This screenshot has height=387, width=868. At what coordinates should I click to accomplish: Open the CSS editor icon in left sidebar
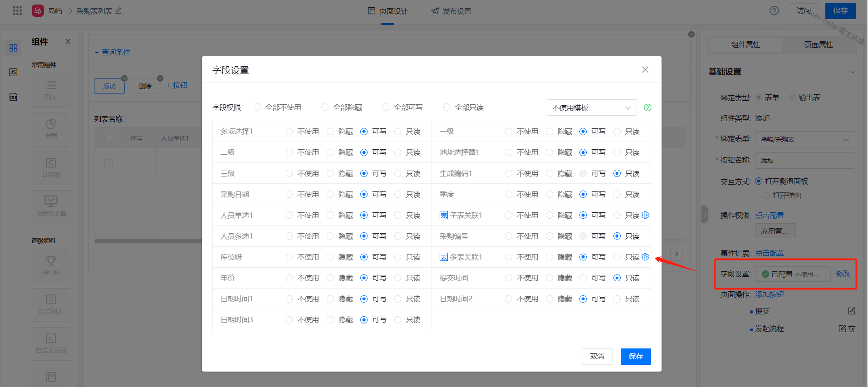click(x=13, y=97)
